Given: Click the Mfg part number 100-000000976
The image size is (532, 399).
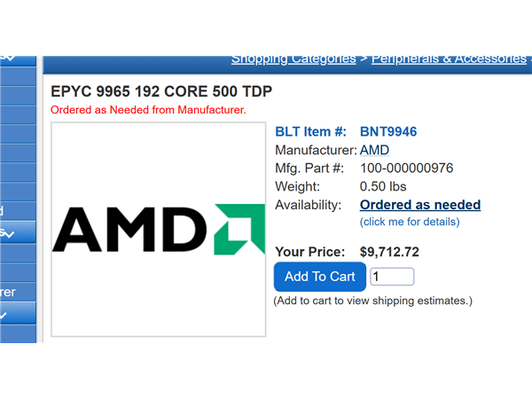Looking at the screenshot, I should 406,168.
